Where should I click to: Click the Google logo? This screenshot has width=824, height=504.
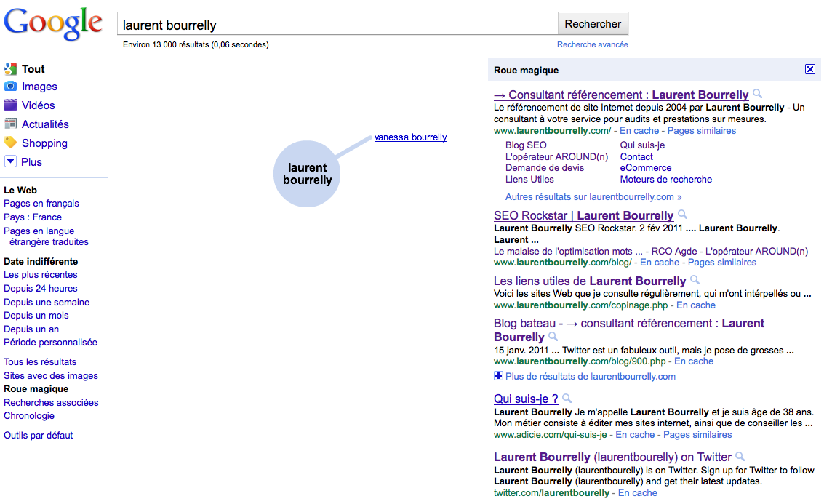tap(52, 24)
